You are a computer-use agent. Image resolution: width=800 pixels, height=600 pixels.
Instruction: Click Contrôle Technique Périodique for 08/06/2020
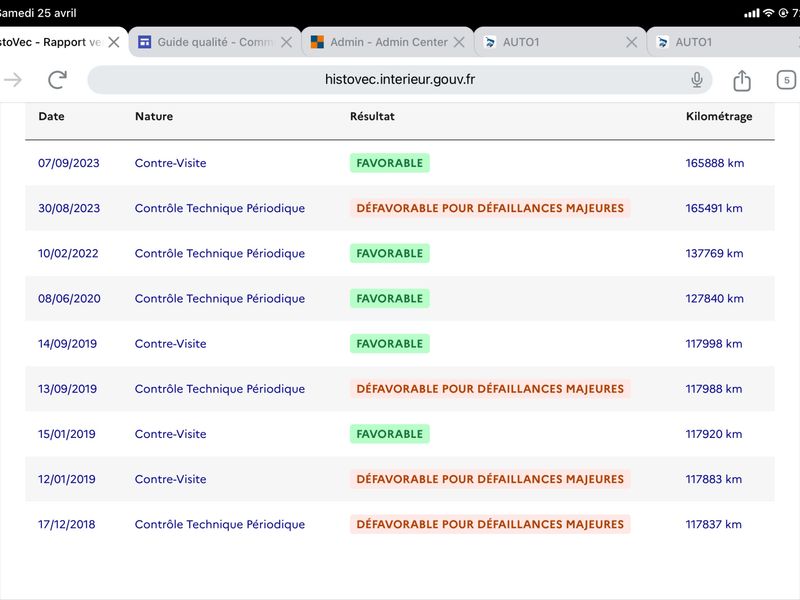pyautogui.click(x=220, y=298)
